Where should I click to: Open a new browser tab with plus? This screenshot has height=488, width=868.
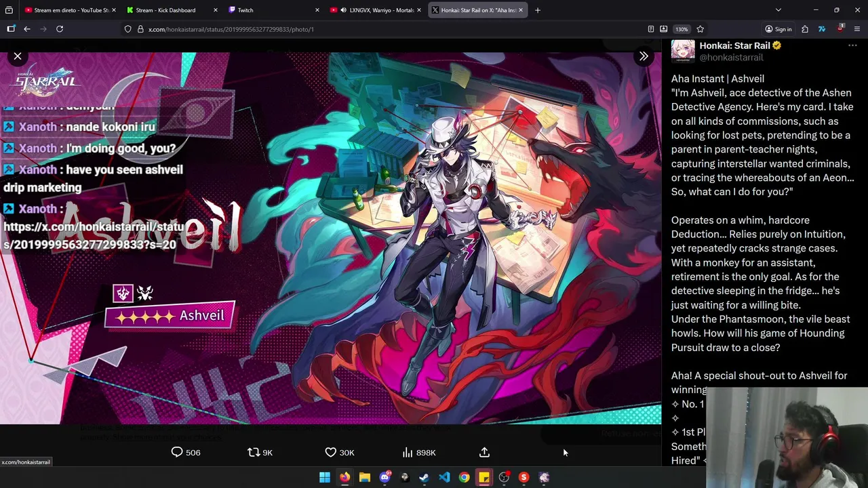pos(537,10)
